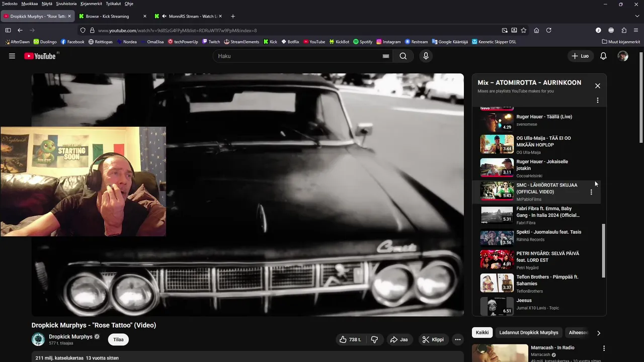Close the Dropkick Murphys browser tab
The width and height of the screenshot is (644, 362).
pos(69,16)
